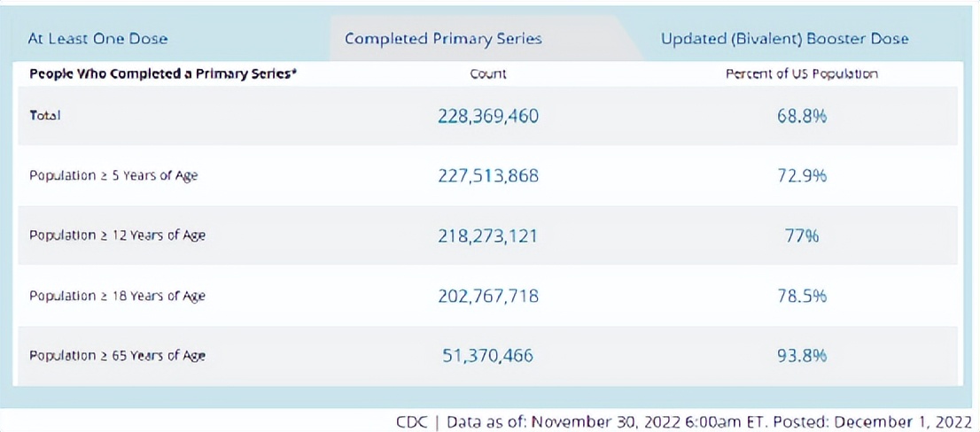Select the count value 218,273,121
The height and width of the screenshot is (432, 980).
(488, 236)
